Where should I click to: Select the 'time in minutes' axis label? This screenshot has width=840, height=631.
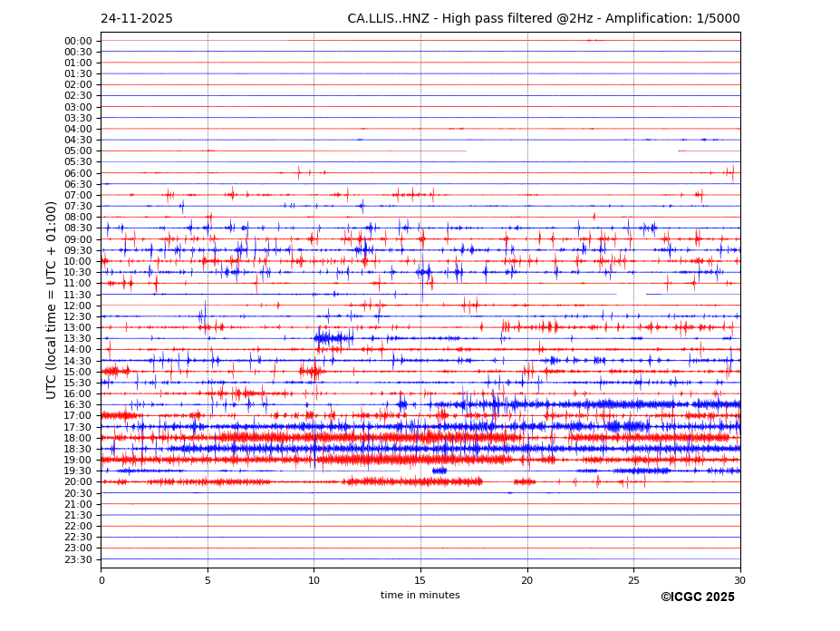pyautogui.click(x=420, y=596)
